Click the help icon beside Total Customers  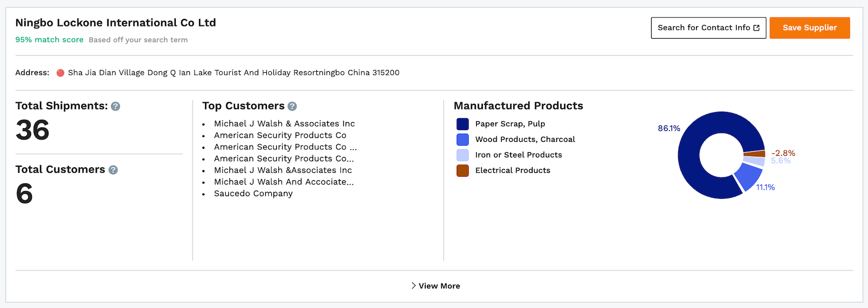(113, 170)
